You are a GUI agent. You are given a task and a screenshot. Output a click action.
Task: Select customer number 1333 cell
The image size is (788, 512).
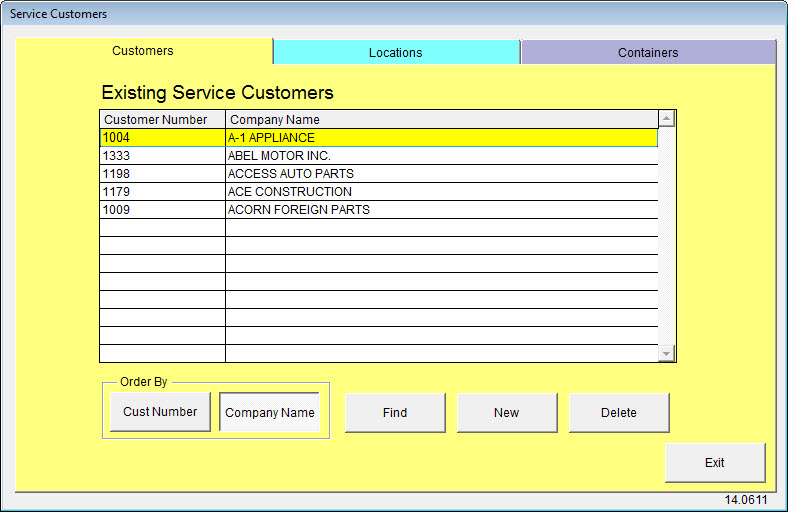tap(162, 156)
